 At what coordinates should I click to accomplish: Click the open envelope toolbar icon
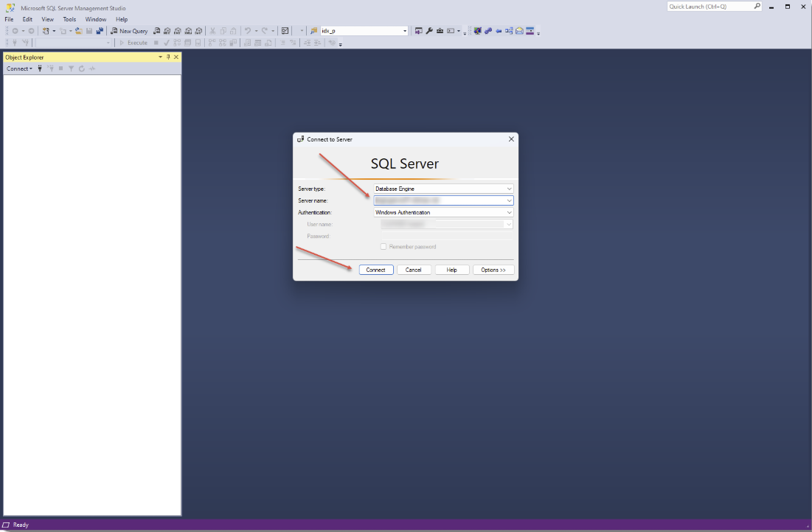(519, 31)
